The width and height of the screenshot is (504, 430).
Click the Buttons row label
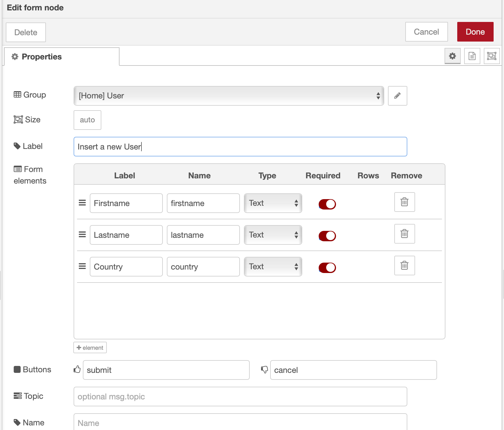(x=32, y=369)
